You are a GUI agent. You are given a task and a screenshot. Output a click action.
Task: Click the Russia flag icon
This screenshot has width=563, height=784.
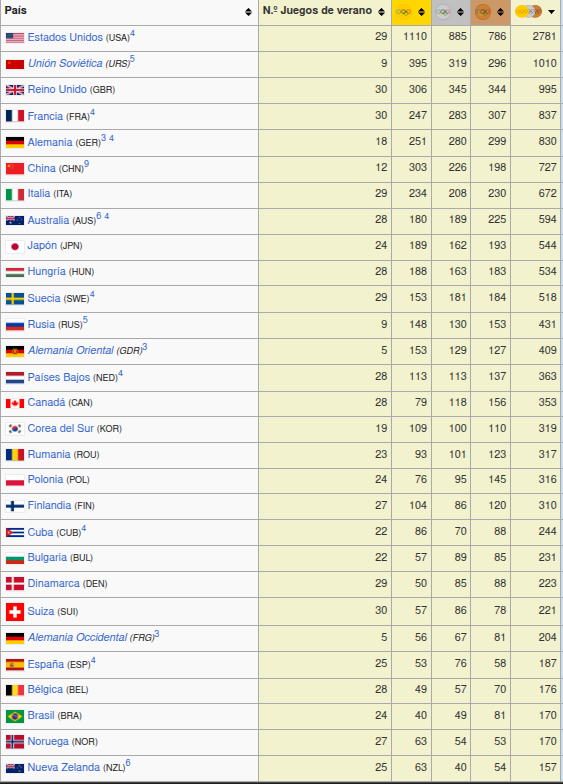[15, 325]
